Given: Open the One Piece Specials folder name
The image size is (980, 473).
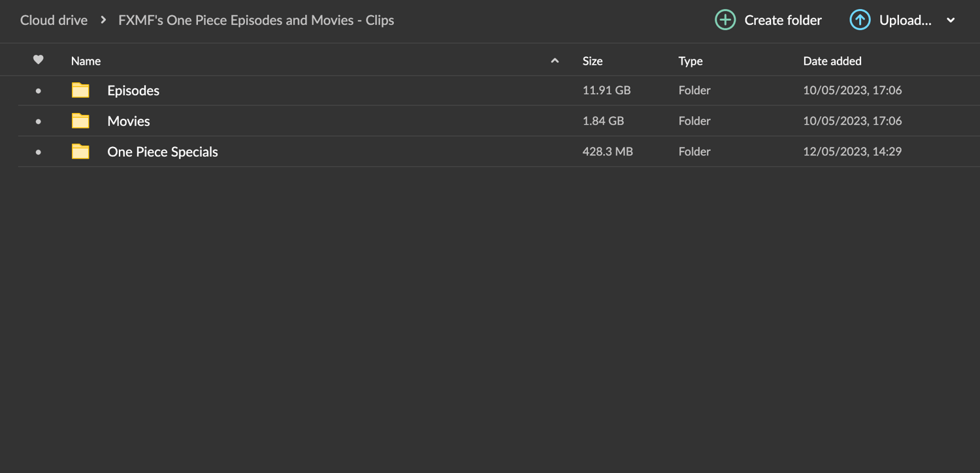Looking at the screenshot, I should point(163,152).
